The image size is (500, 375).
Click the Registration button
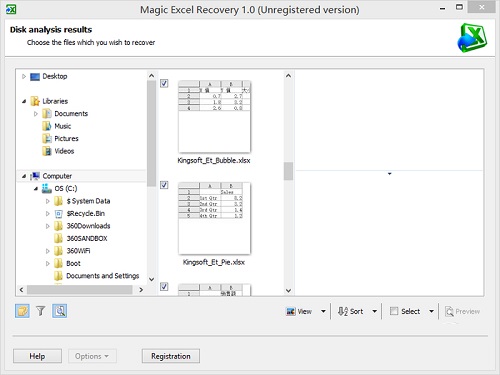pos(171,356)
